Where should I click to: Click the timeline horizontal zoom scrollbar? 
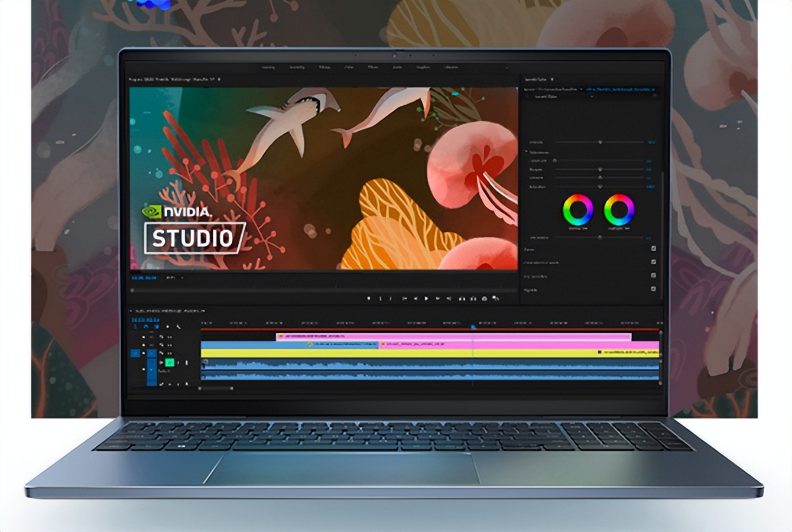[216, 388]
